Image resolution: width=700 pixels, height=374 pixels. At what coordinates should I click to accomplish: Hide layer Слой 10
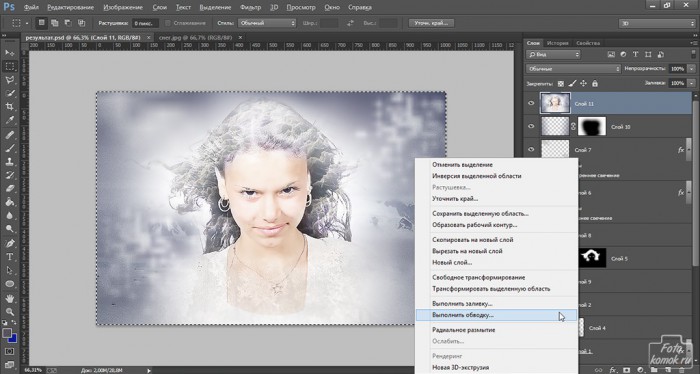[531, 126]
